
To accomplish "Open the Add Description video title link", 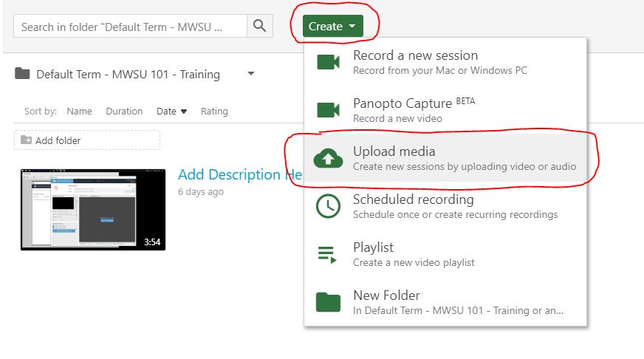I will (x=240, y=174).
